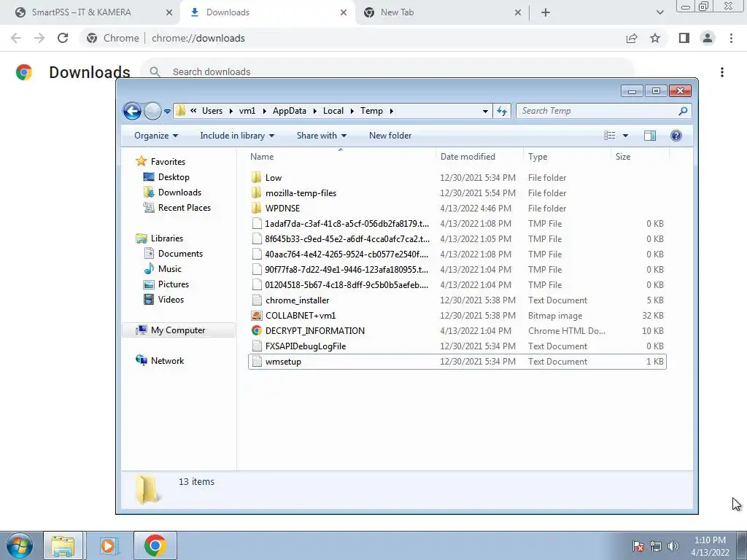747x560 pixels.
Task: Select the mozilla-temp-files folder icon
Action: point(256,192)
